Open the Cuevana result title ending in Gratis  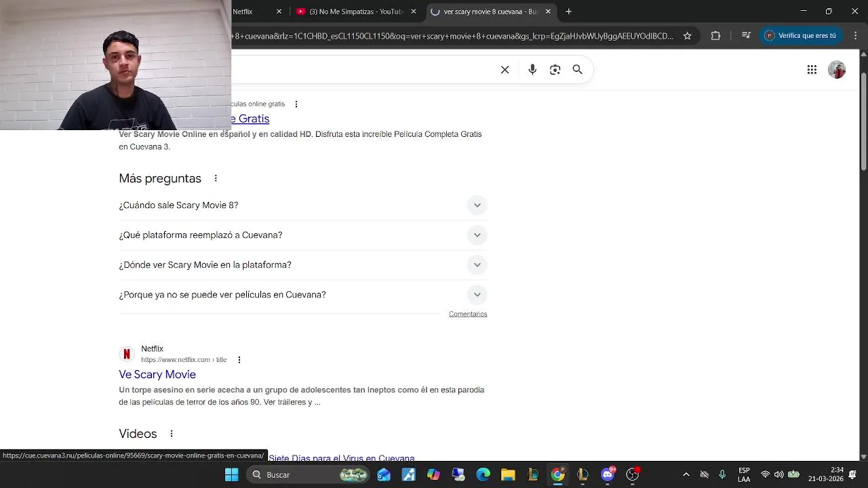(x=250, y=119)
